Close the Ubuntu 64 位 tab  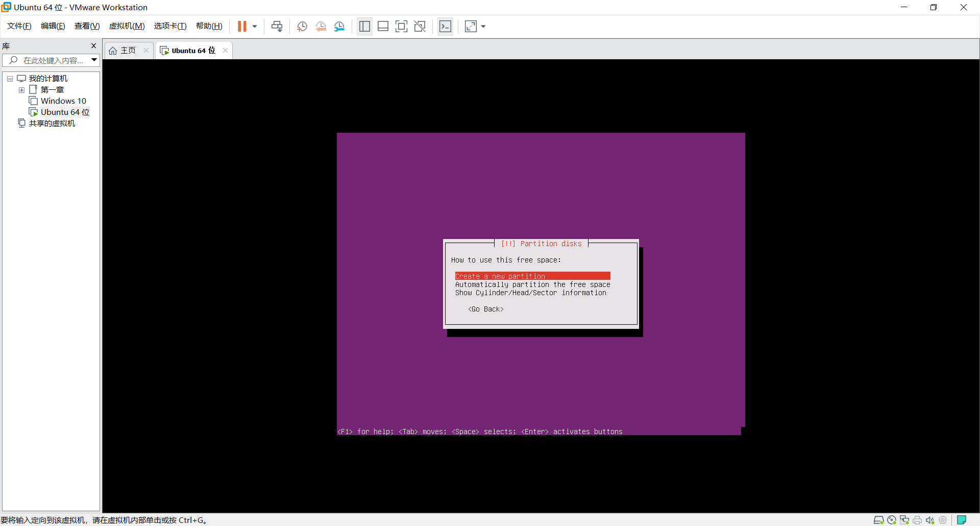point(225,51)
